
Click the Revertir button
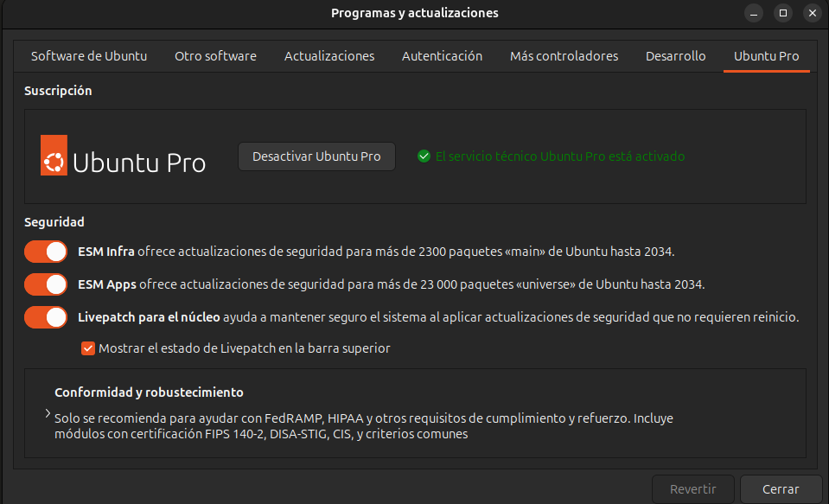point(692,489)
